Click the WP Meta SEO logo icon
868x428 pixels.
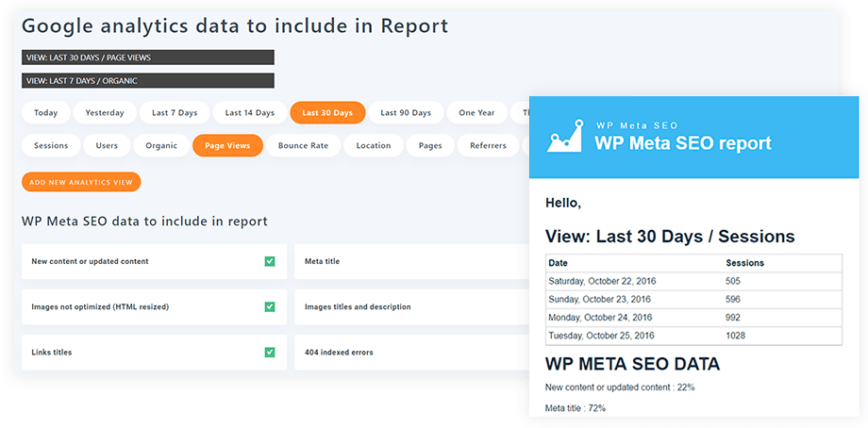tap(566, 138)
